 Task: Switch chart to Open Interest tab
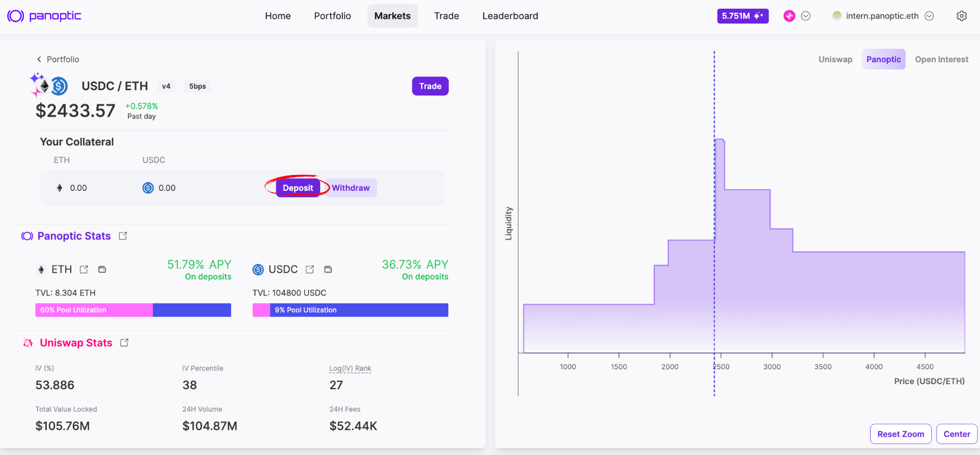point(941,60)
